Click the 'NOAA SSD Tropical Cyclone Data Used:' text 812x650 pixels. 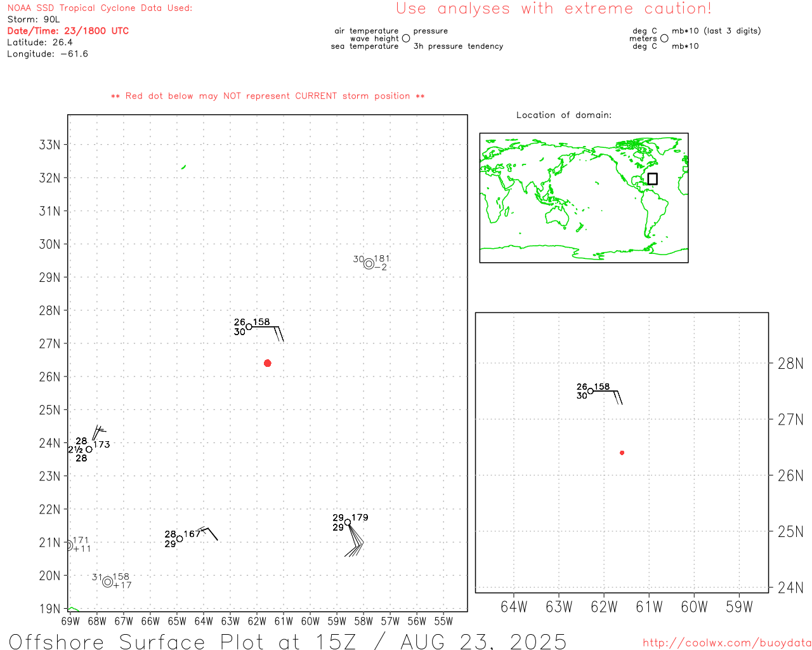coord(100,8)
